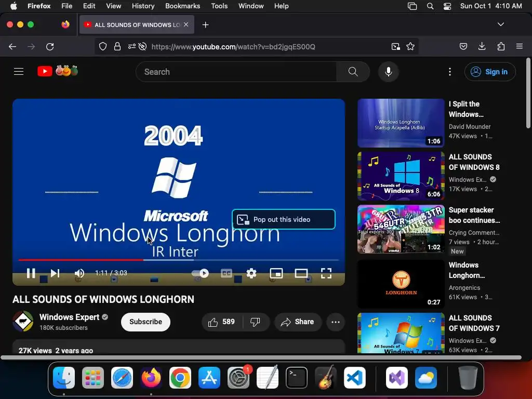The image size is (532, 399).
Task: Open the File menu
Action: click(x=66, y=6)
